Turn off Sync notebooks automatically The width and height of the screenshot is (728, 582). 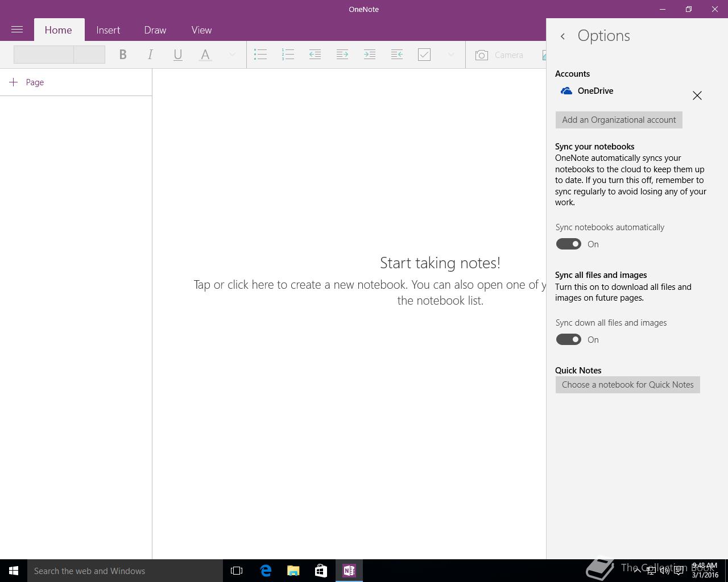click(569, 244)
